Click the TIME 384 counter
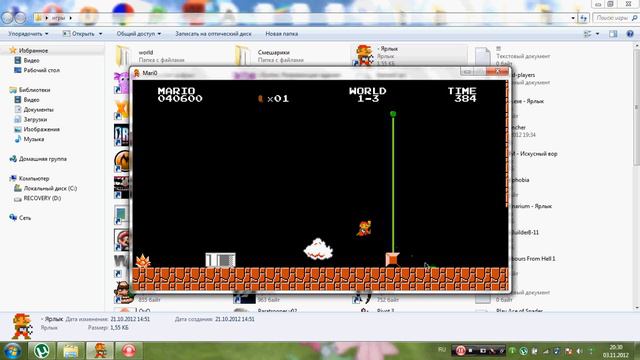 tap(462, 95)
